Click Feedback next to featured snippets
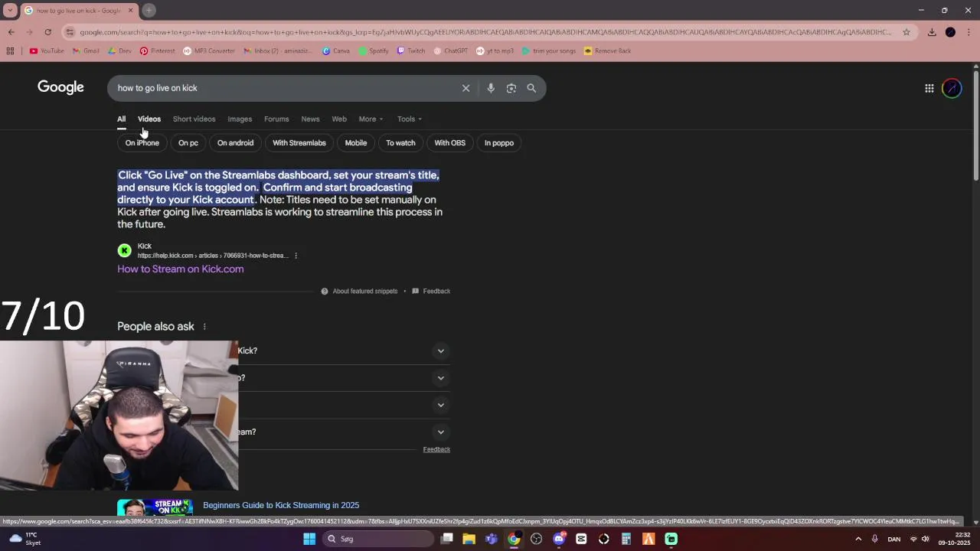 coord(431,292)
